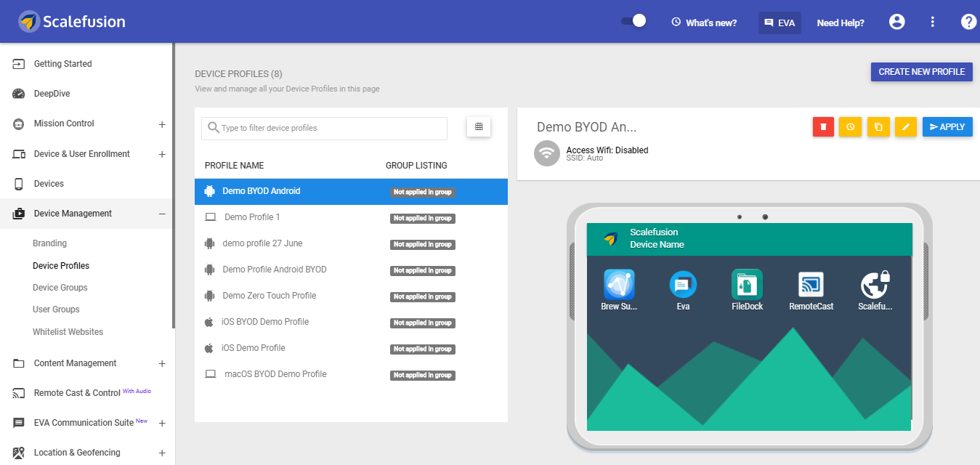Click Scalefu... browser app icon in preview
This screenshot has width=980, height=465.
click(x=875, y=285)
